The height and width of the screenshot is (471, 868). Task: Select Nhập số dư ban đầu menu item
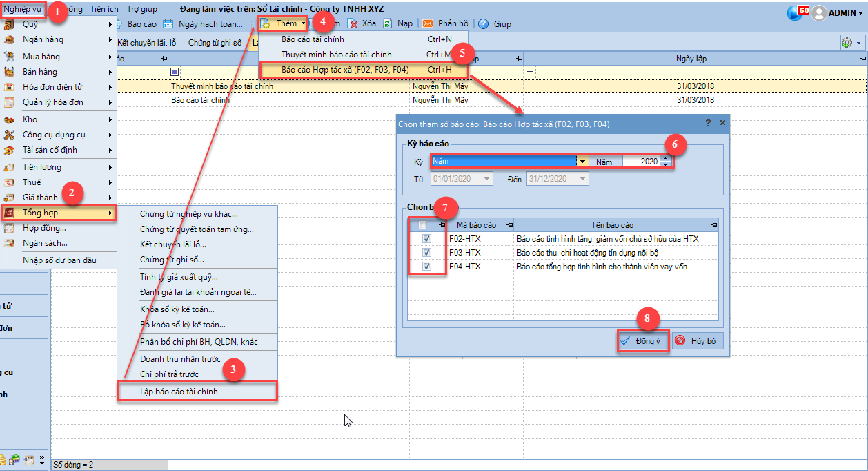(59, 260)
